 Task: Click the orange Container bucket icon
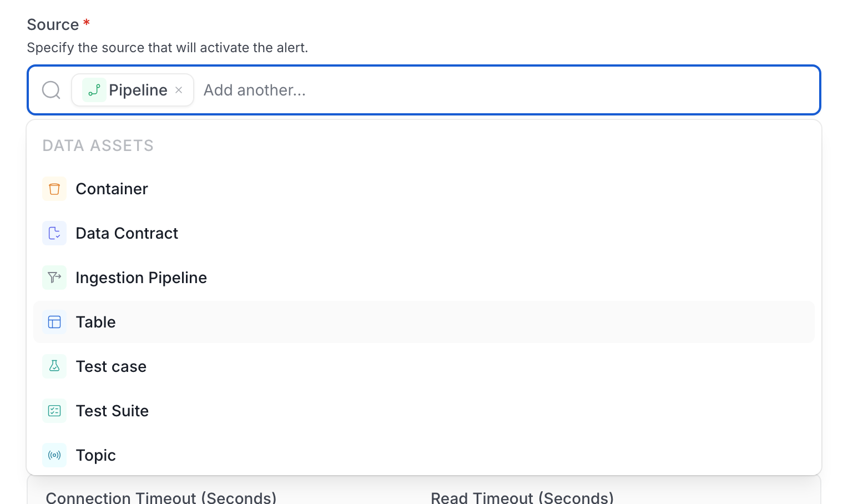click(54, 189)
